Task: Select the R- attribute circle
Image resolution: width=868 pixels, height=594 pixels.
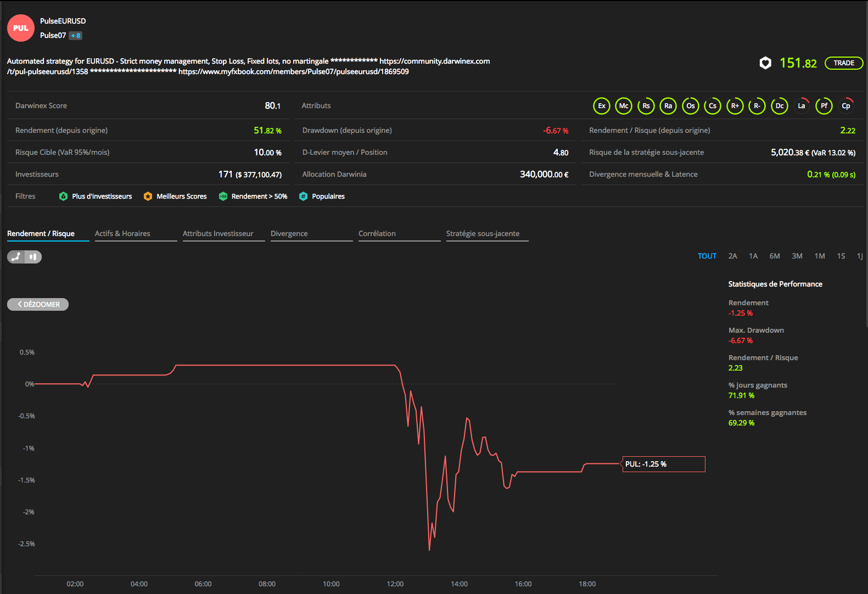Action: click(757, 106)
